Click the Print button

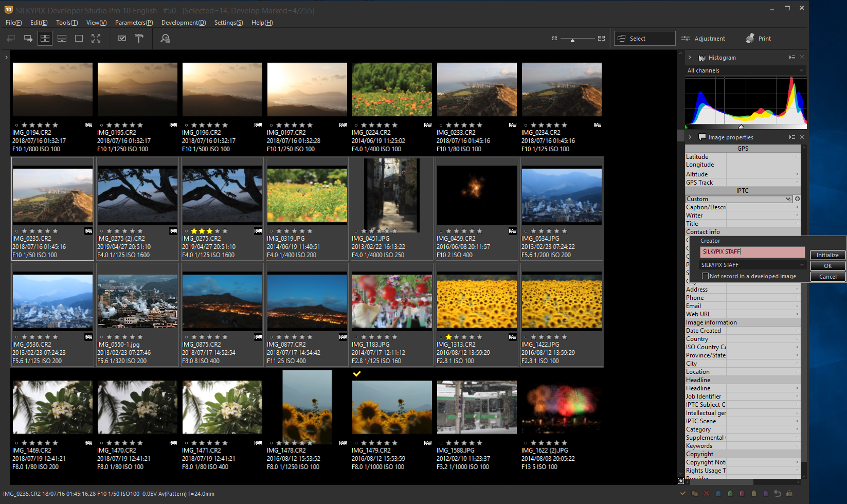758,39
